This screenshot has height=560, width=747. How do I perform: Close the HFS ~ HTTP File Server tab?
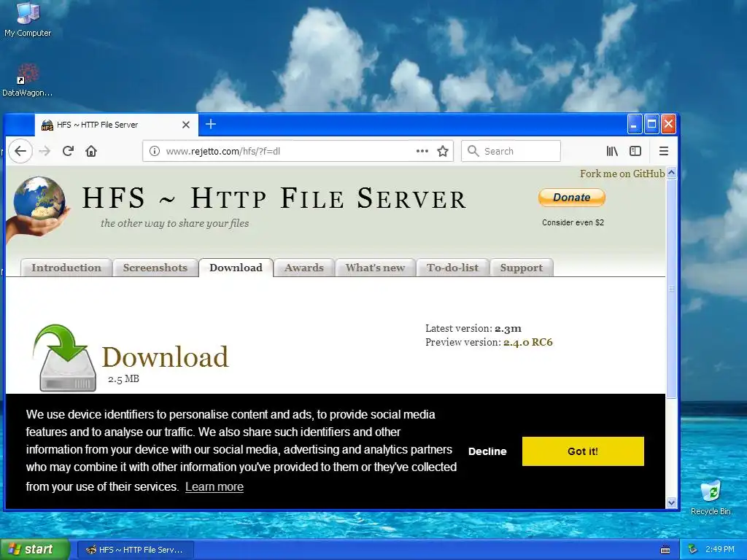tap(186, 125)
